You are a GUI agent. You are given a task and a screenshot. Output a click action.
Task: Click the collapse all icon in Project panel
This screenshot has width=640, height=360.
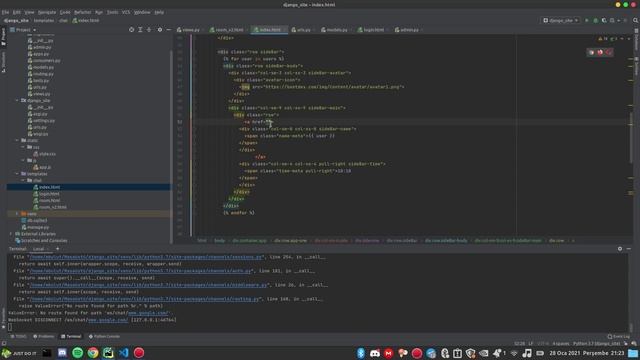point(149,30)
